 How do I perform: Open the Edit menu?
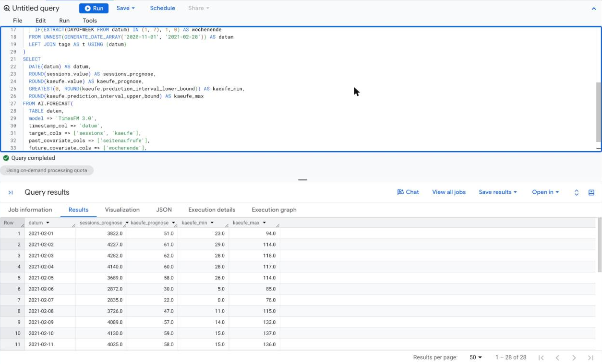(x=41, y=21)
